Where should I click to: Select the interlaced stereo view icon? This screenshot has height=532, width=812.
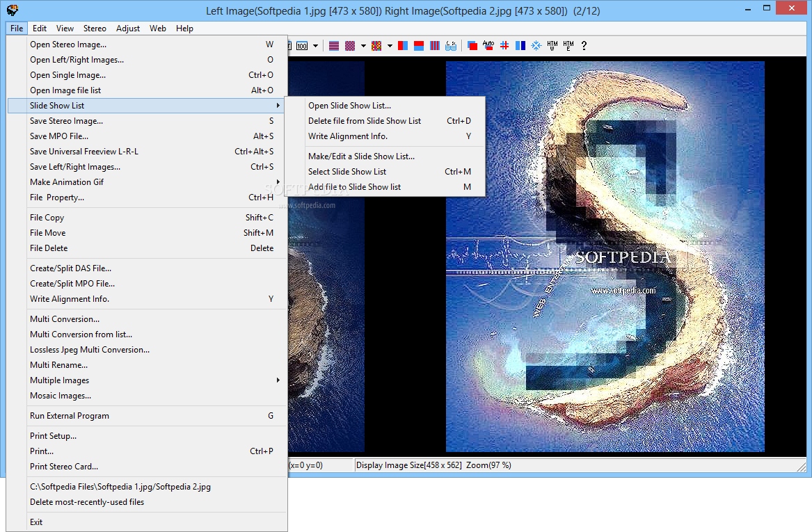click(x=334, y=45)
